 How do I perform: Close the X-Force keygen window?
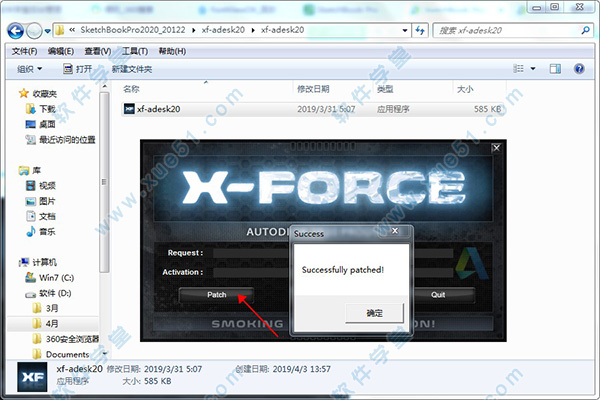[x=496, y=148]
